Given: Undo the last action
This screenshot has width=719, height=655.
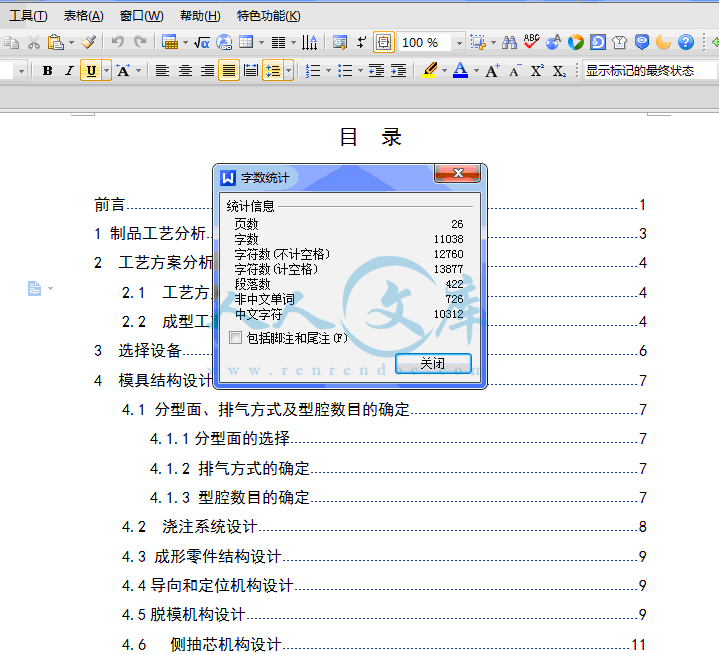Looking at the screenshot, I should click(x=118, y=43).
